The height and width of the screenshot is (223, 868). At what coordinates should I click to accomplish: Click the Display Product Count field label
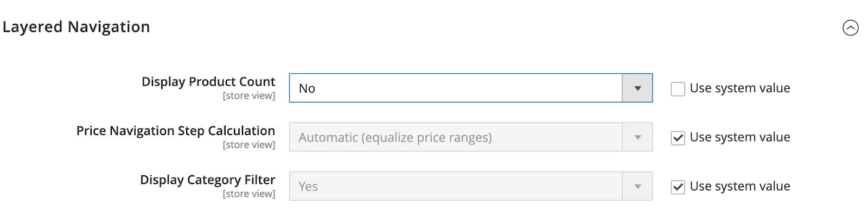click(208, 82)
